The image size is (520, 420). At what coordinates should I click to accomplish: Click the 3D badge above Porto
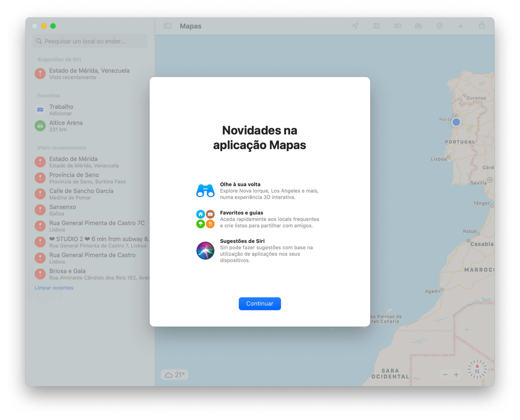[x=455, y=116]
